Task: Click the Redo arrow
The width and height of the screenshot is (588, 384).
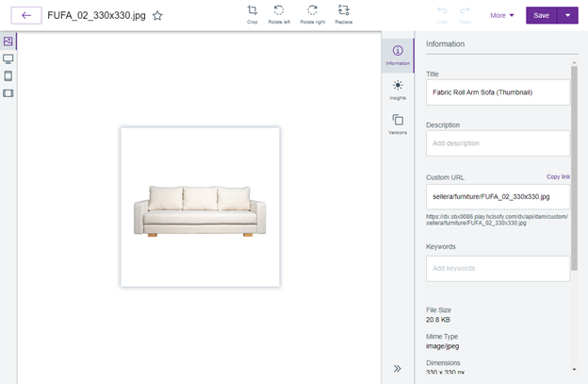Action: tap(465, 14)
